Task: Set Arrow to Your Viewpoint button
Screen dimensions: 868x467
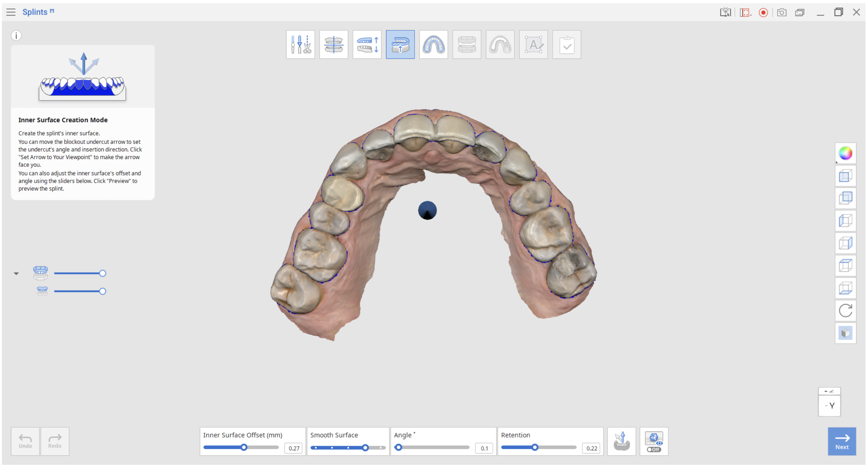Action: pyautogui.click(x=622, y=441)
